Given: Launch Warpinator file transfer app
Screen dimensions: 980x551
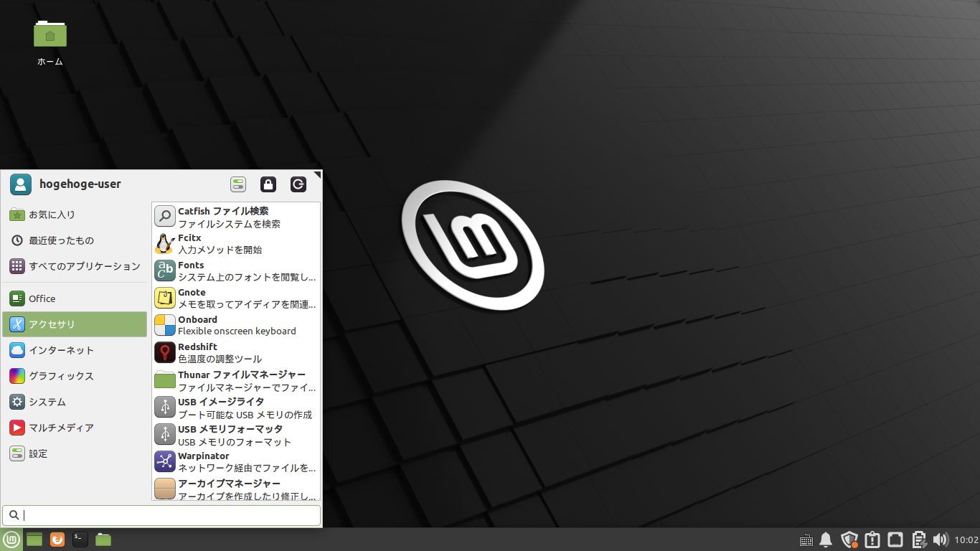Looking at the screenshot, I should point(236,462).
